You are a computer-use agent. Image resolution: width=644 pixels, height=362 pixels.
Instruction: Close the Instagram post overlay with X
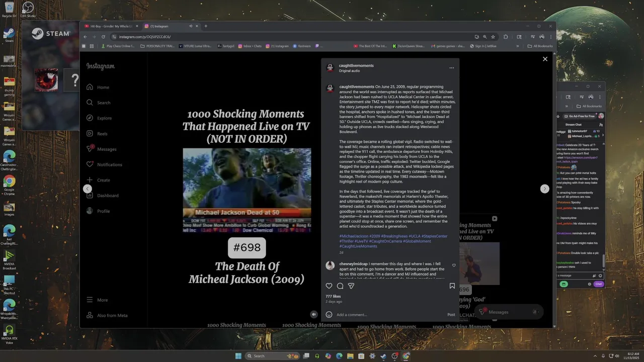[545, 59]
